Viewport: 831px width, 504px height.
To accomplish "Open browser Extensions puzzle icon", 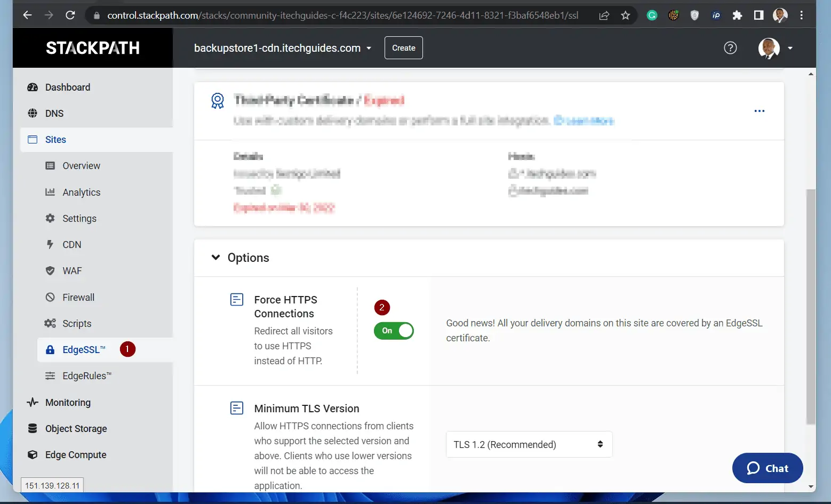I will tap(737, 15).
